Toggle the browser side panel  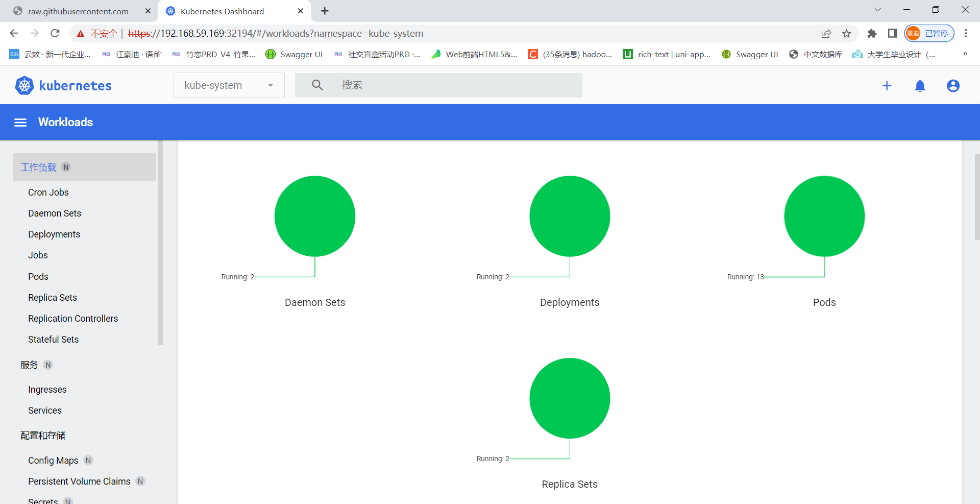pos(892,34)
